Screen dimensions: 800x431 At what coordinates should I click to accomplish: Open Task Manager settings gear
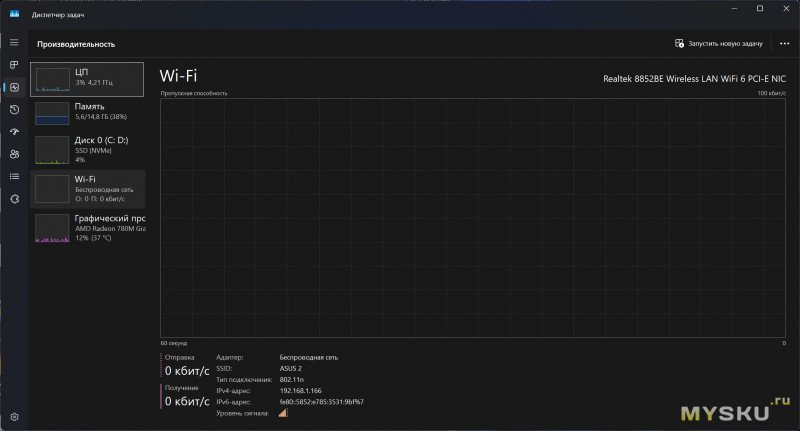(x=14, y=416)
